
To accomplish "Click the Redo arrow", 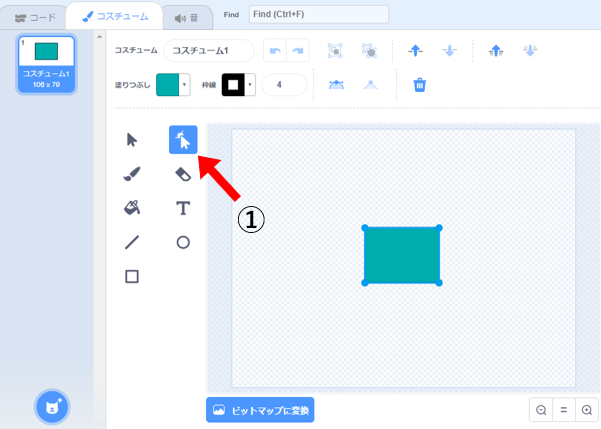I will 298,51.
